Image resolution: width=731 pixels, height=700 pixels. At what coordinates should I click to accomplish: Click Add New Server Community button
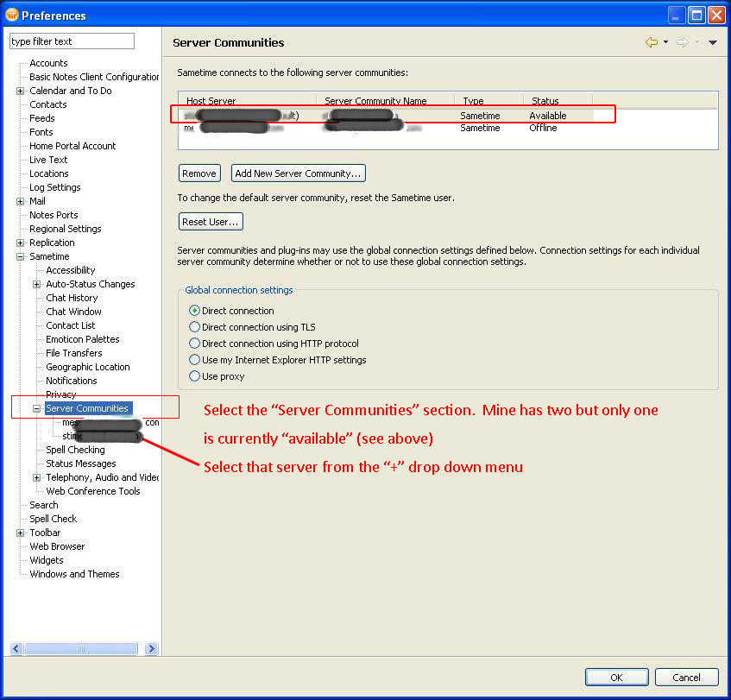point(299,173)
